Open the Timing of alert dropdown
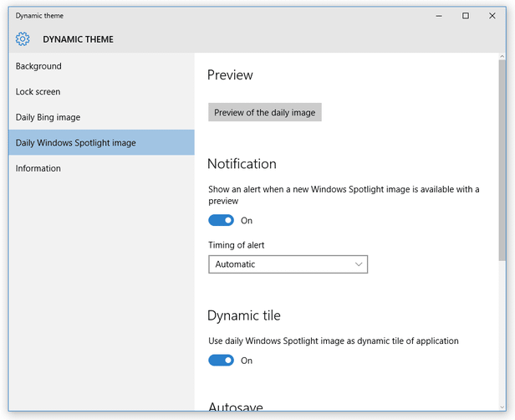This screenshot has height=420, width=515. pos(288,264)
